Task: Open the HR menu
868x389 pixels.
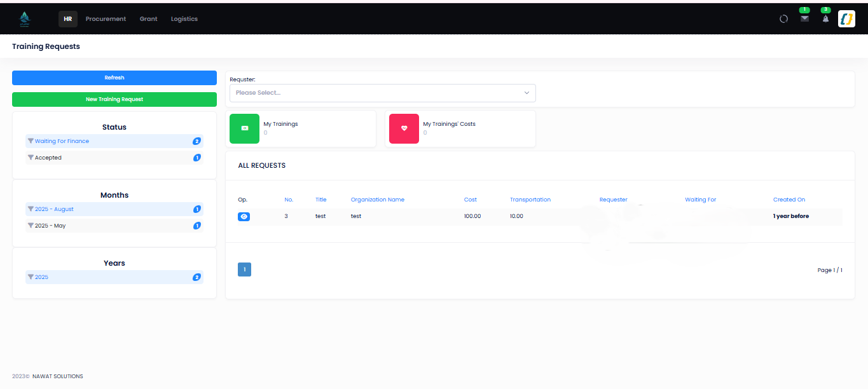Action: click(68, 19)
